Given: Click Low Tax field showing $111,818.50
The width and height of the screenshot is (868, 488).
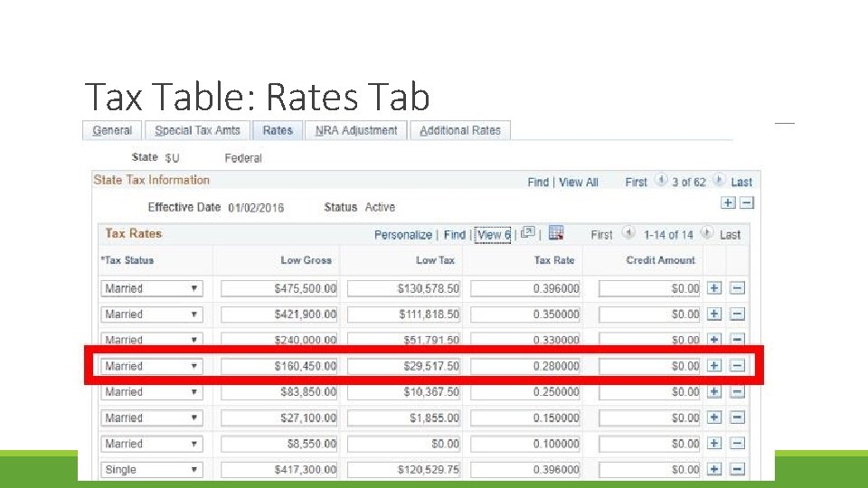Looking at the screenshot, I should [403, 314].
